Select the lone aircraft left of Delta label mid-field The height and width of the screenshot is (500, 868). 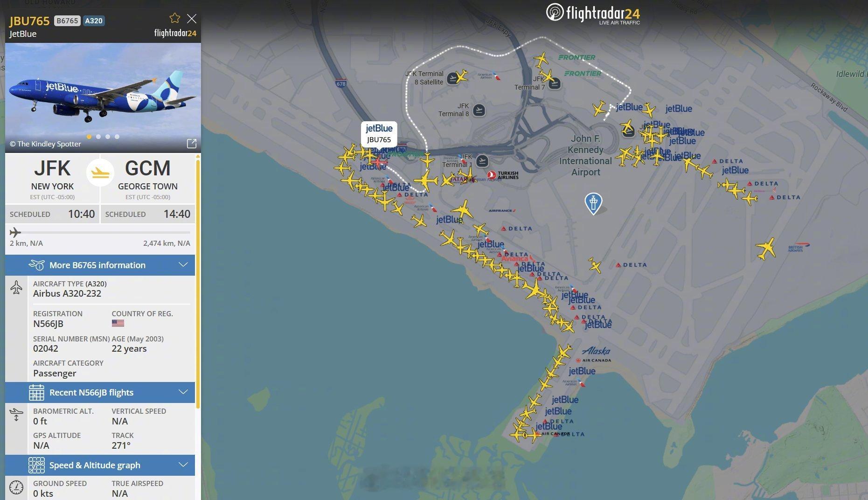[594, 265]
